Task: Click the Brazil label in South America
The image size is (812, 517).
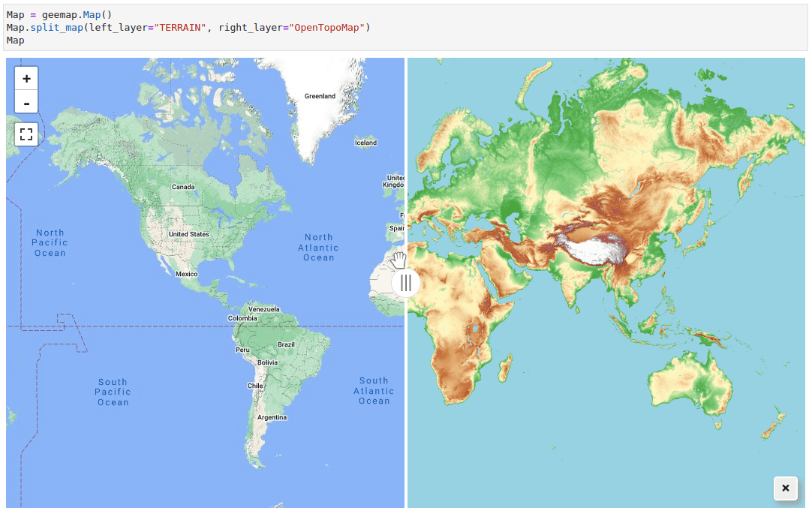Action: (x=287, y=345)
